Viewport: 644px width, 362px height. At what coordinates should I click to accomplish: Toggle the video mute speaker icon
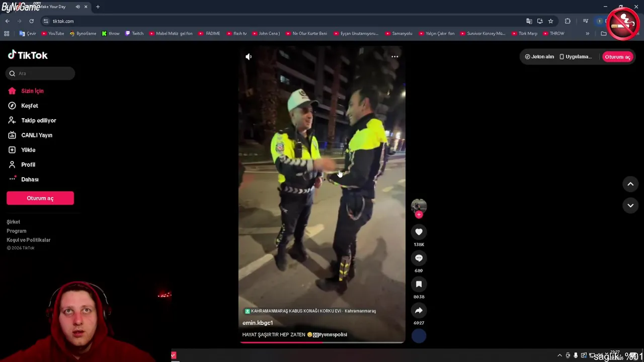249,57
